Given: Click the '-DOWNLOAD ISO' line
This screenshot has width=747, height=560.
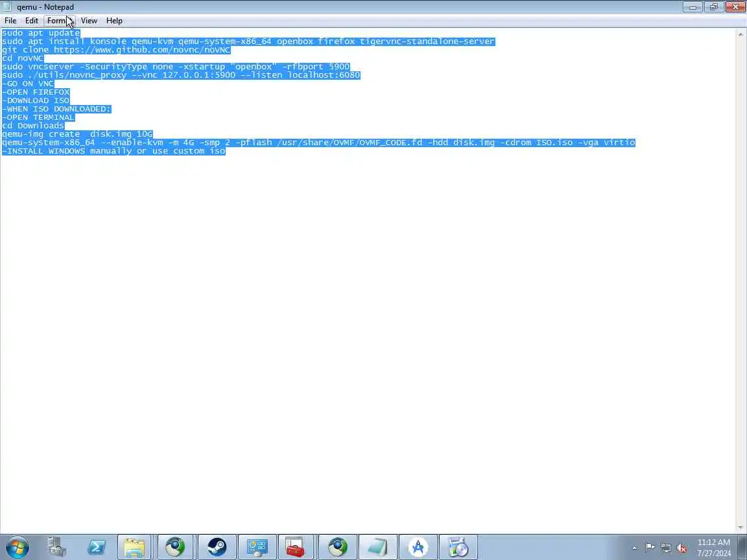Looking at the screenshot, I should point(36,100).
